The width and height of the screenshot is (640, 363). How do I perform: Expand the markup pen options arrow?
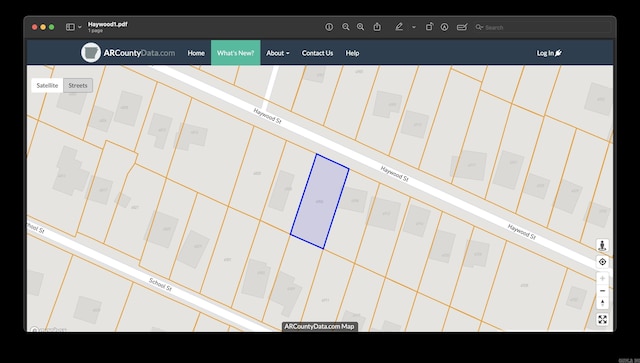[x=413, y=27]
